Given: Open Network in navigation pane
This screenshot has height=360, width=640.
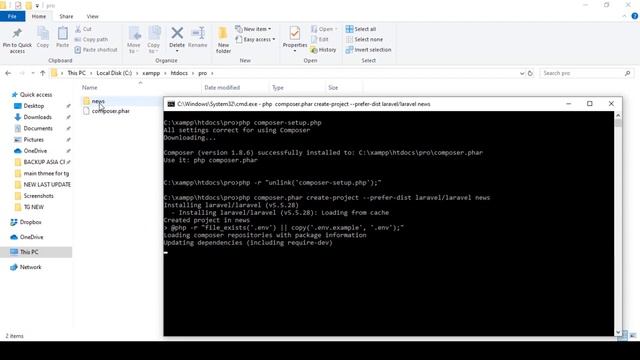Looking at the screenshot, I should tap(31, 267).
